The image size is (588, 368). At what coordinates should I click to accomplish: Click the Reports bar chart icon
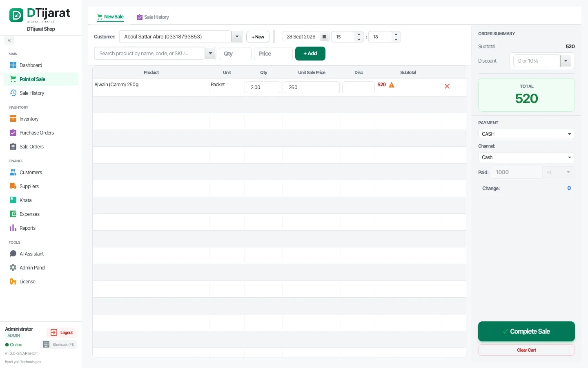tap(13, 228)
